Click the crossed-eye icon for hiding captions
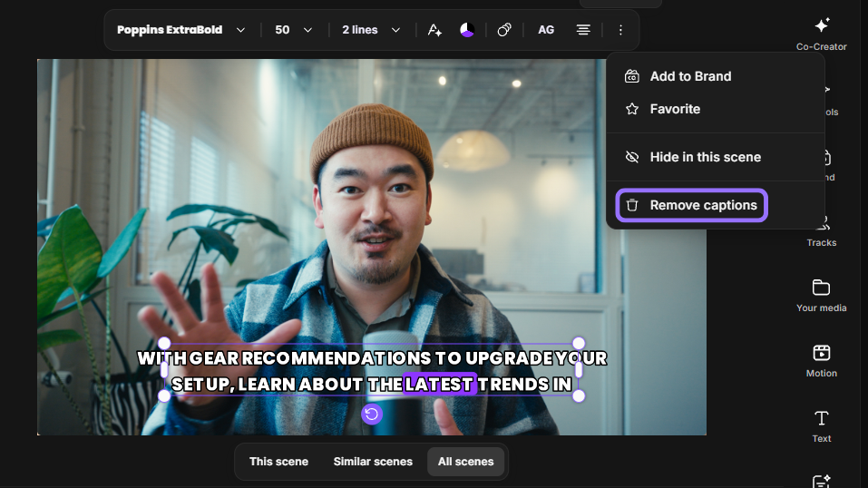868x488 pixels. pyautogui.click(x=632, y=157)
